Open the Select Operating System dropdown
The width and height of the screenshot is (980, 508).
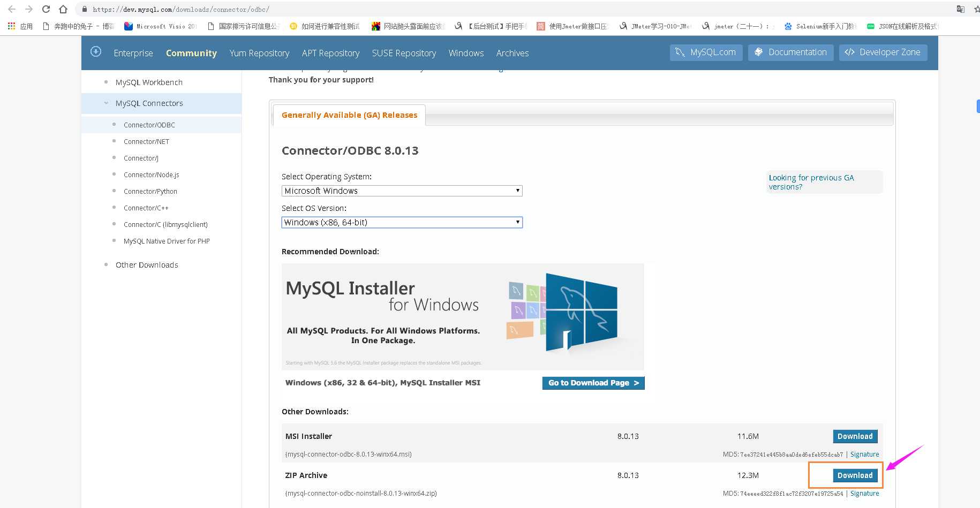[x=402, y=191]
